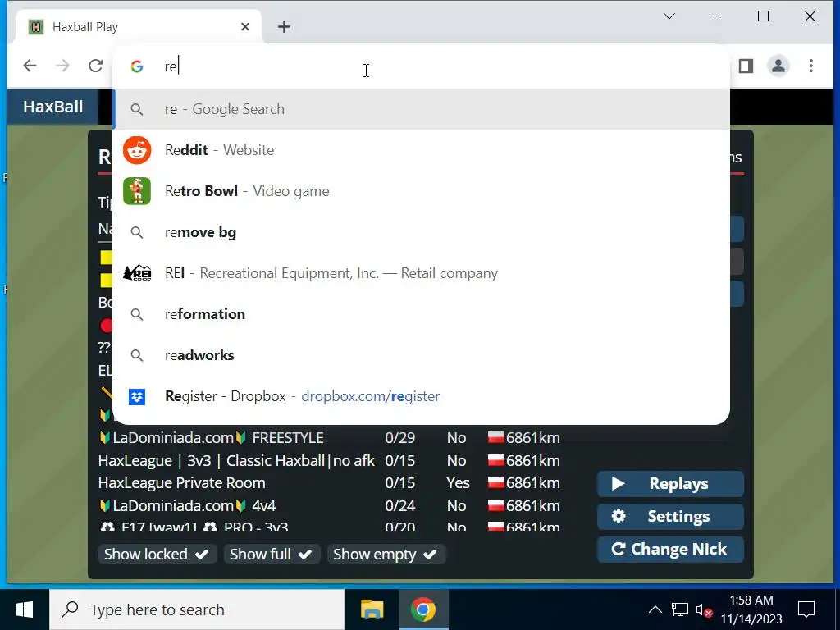Pick Retro Bowl video game suggestion
This screenshot has width=840, height=630.
(421, 191)
